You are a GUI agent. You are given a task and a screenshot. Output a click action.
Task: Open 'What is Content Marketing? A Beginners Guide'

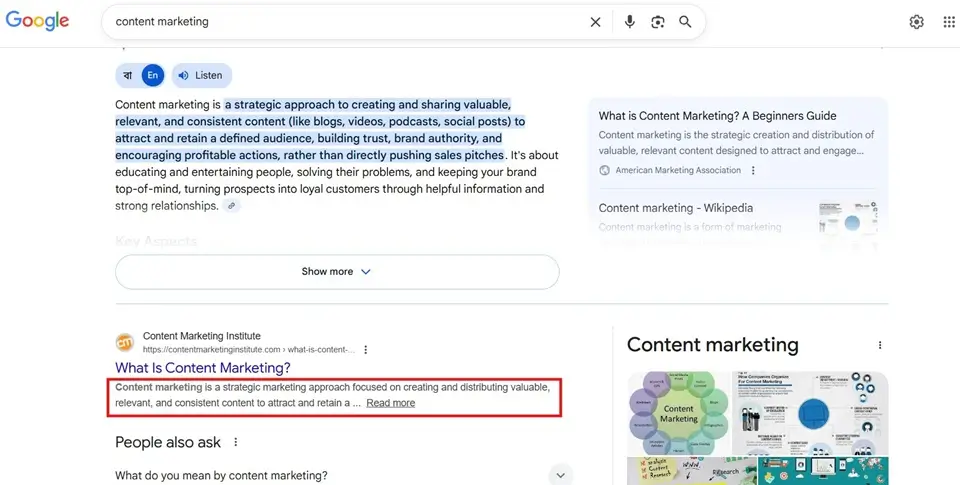click(x=717, y=116)
